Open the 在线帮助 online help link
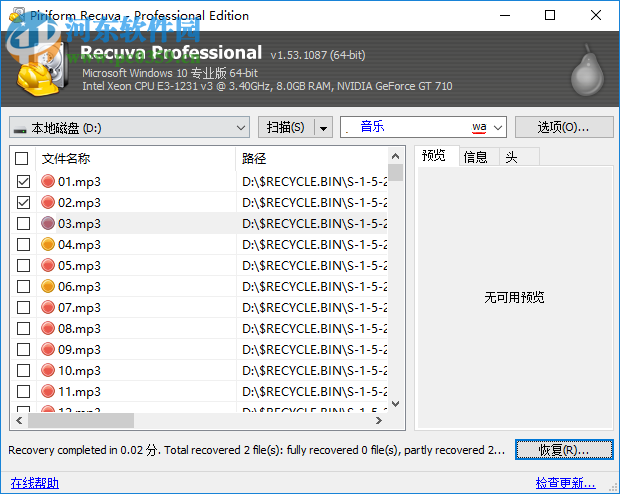 [34, 483]
